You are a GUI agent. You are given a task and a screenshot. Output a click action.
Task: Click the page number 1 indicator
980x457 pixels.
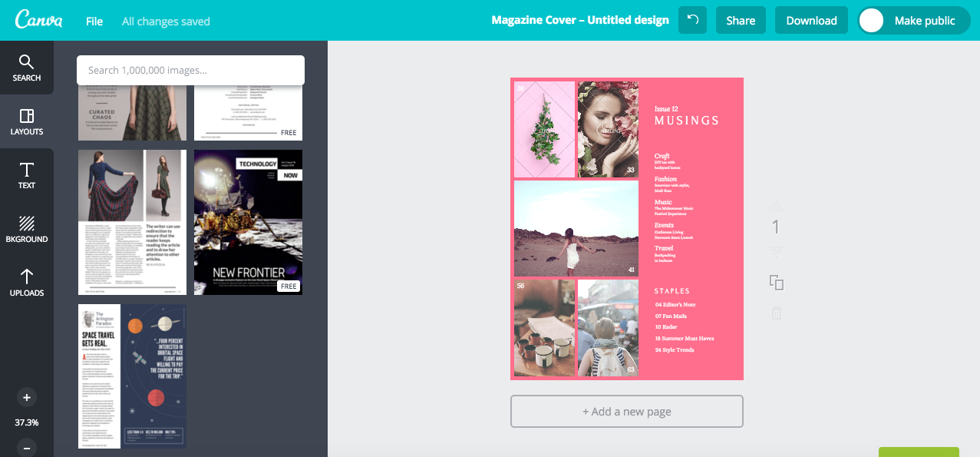point(777,227)
